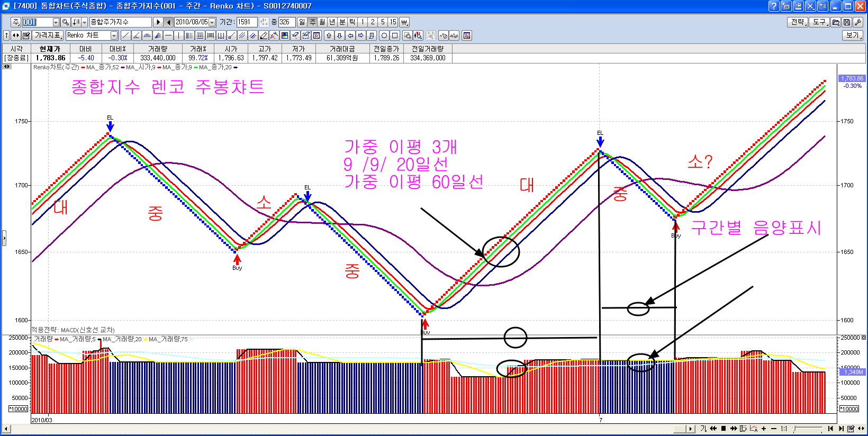The height and width of the screenshot is (436, 868).
Task: Select the horizontal line drawing tool
Action: pos(168,35)
